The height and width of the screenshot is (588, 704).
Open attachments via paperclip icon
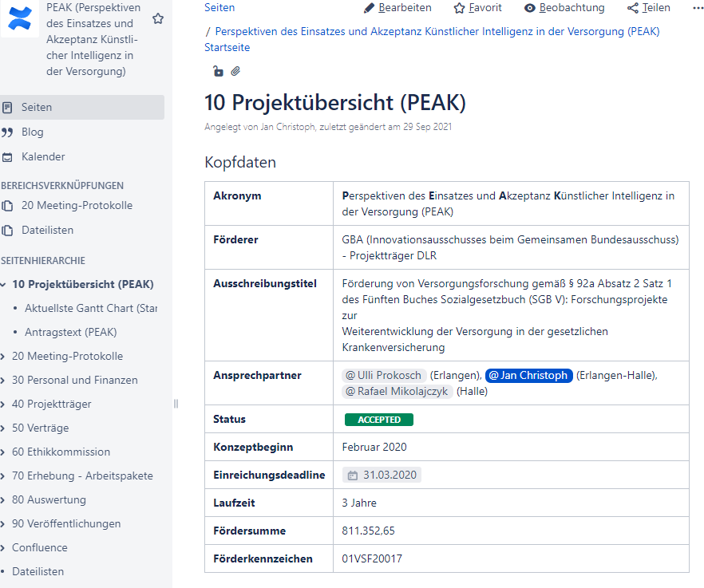[x=235, y=71]
